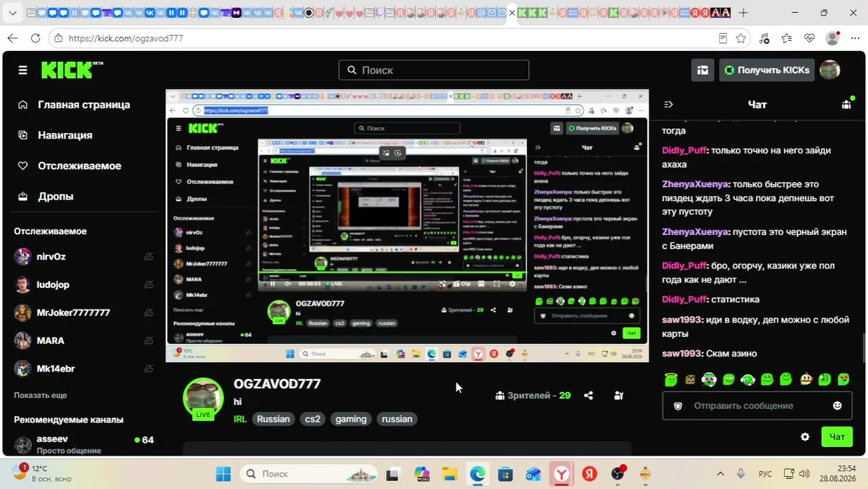The height and width of the screenshot is (489, 868).
Task: Click the Получить KICKs button
Action: (x=767, y=70)
